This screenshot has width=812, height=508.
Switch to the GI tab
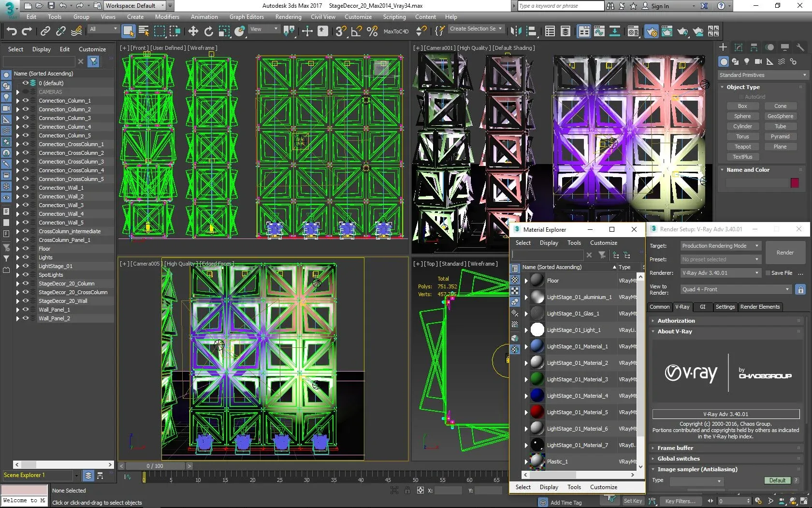pyautogui.click(x=703, y=307)
